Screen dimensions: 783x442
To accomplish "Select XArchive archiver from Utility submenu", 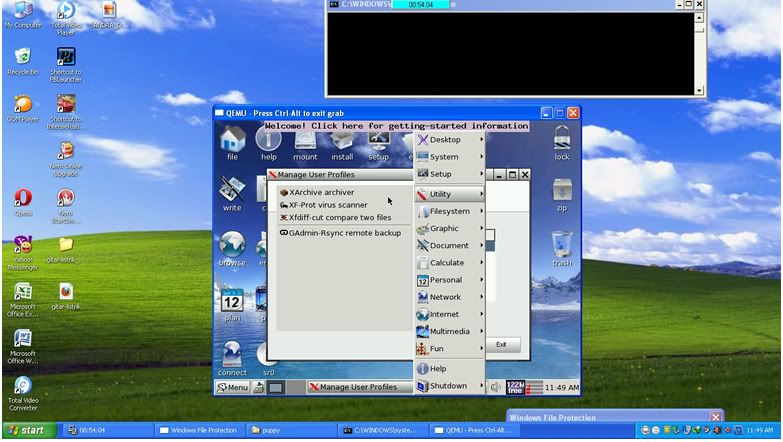I will coord(345,192).
